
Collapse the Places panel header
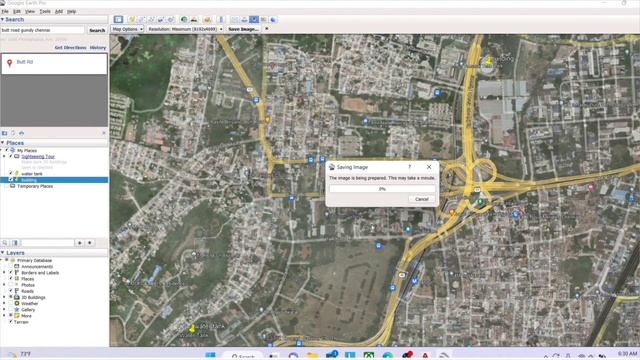click(x=54, y=143)
